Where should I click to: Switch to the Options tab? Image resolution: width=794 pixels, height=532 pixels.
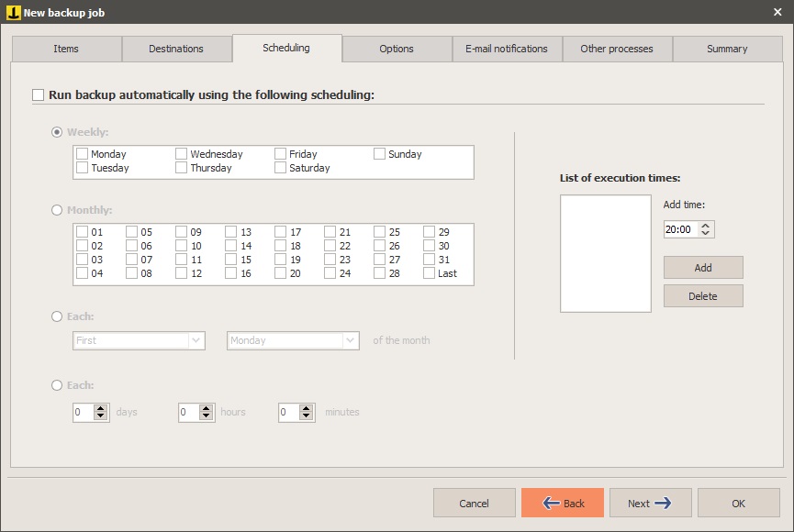point(397,48)
